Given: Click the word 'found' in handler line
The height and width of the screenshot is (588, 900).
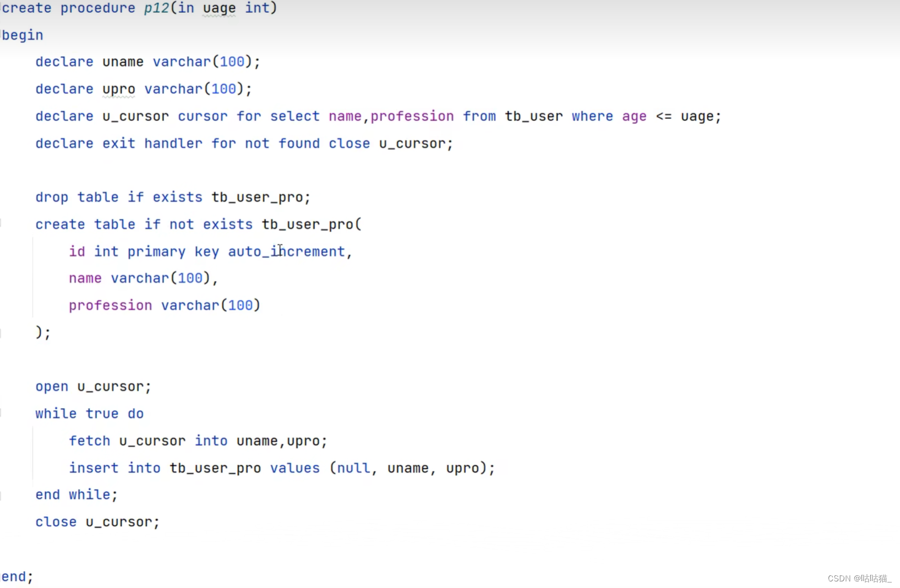Looking at the screenshot, I should point(299,144).
